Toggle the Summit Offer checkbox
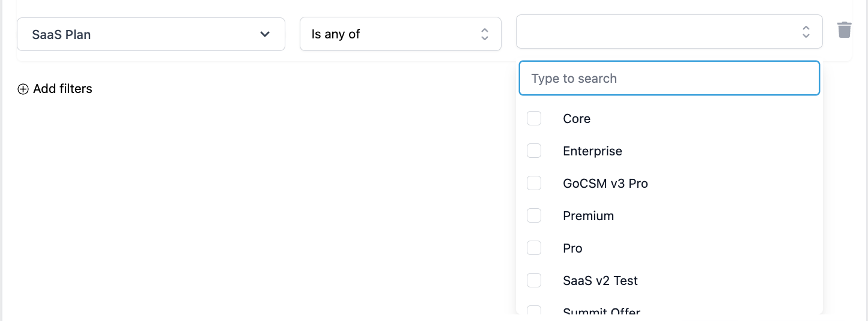 tap(534, 310)
